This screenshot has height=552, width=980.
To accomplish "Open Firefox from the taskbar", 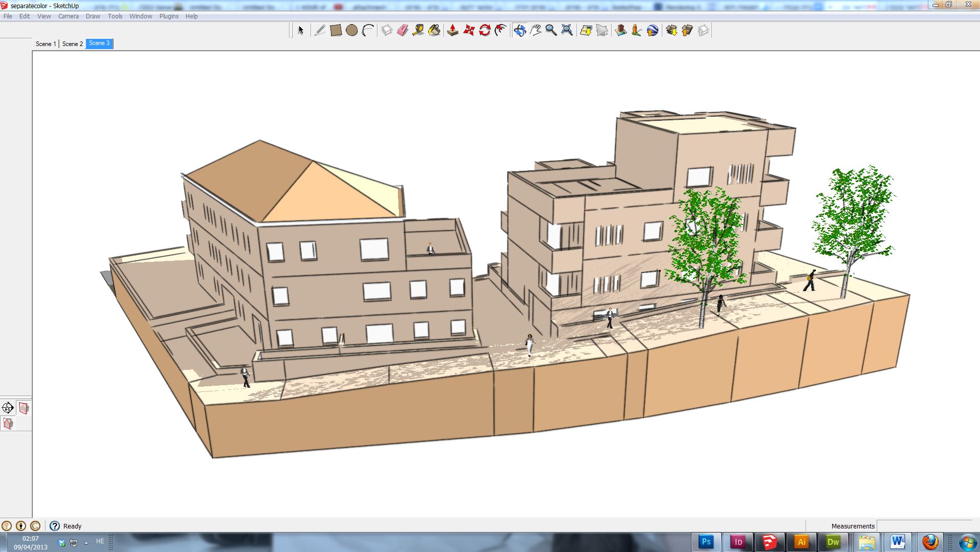I will coord(930,542).
